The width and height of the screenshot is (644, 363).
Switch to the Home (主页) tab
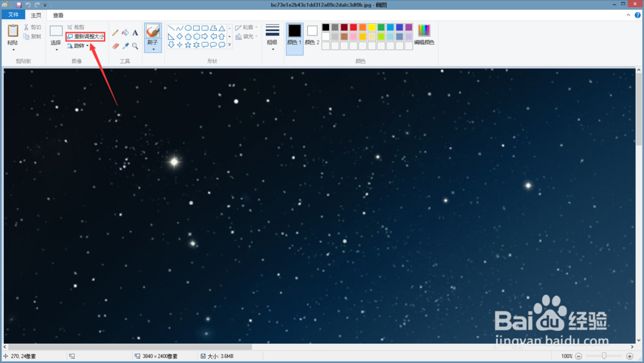coord(36,15)
